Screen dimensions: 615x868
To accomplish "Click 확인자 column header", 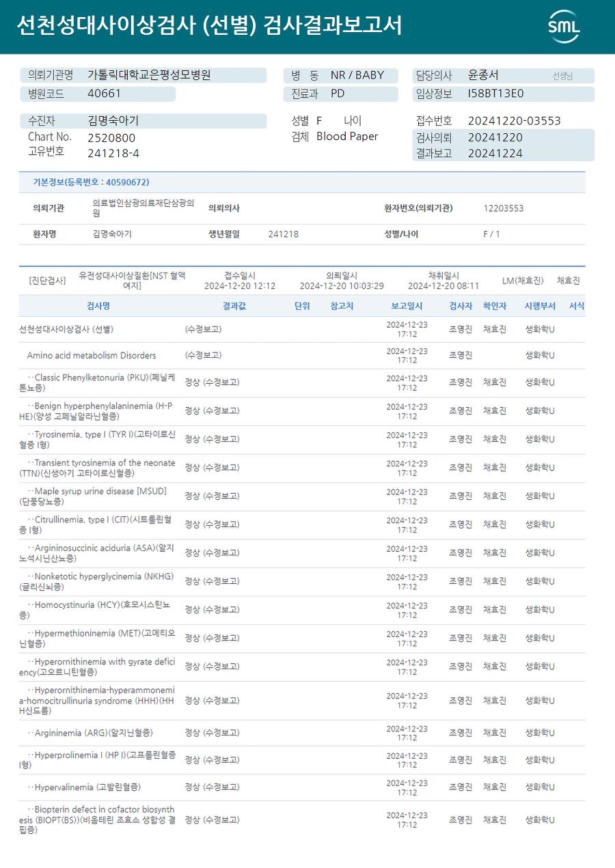I will 495,306.
